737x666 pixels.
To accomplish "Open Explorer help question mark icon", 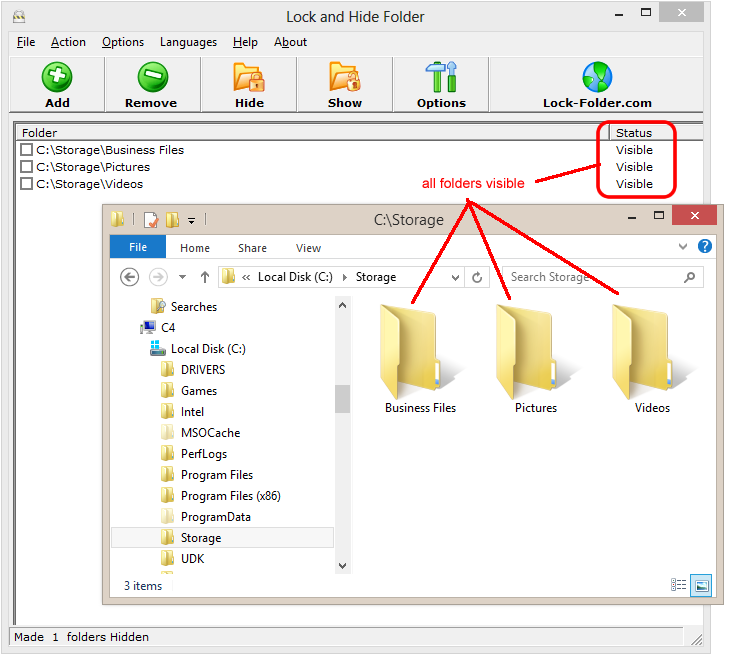I will coord(705,246).
